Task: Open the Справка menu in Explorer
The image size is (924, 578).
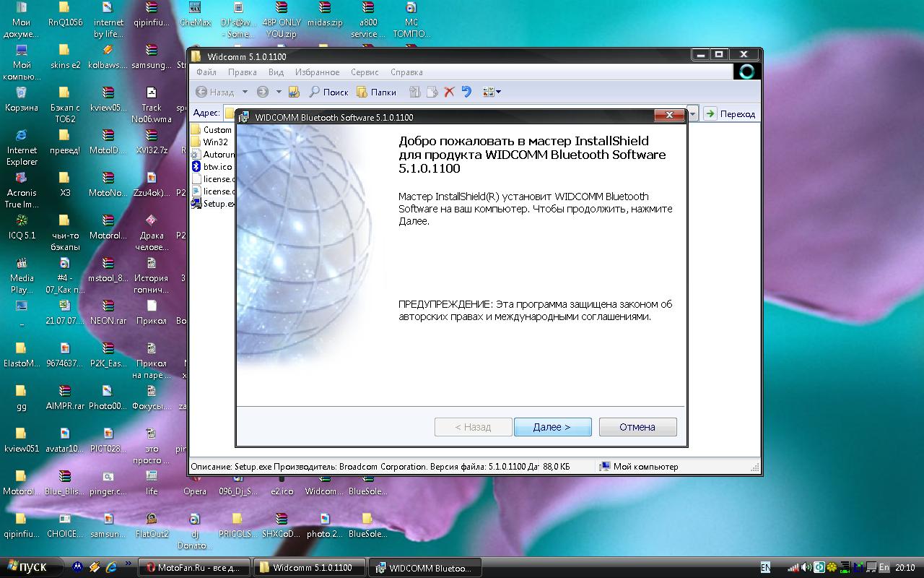Action: pyautogui.click(x=406, y=72)
